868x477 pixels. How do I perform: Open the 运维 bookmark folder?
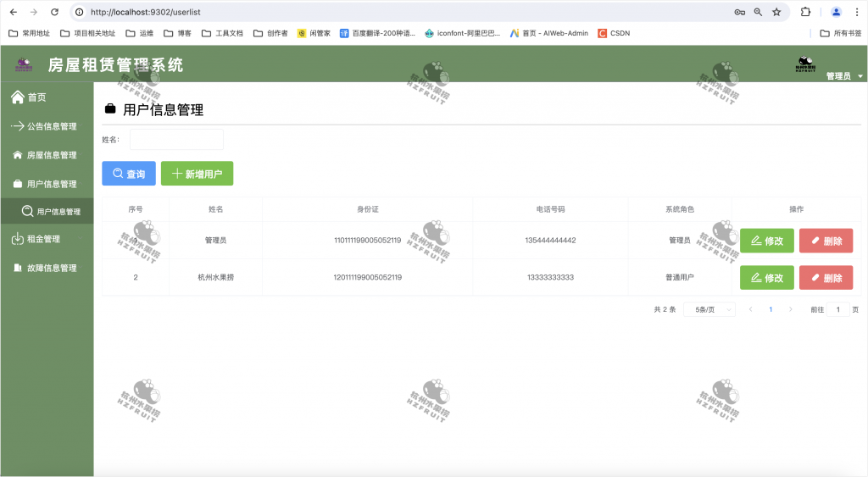140,33
